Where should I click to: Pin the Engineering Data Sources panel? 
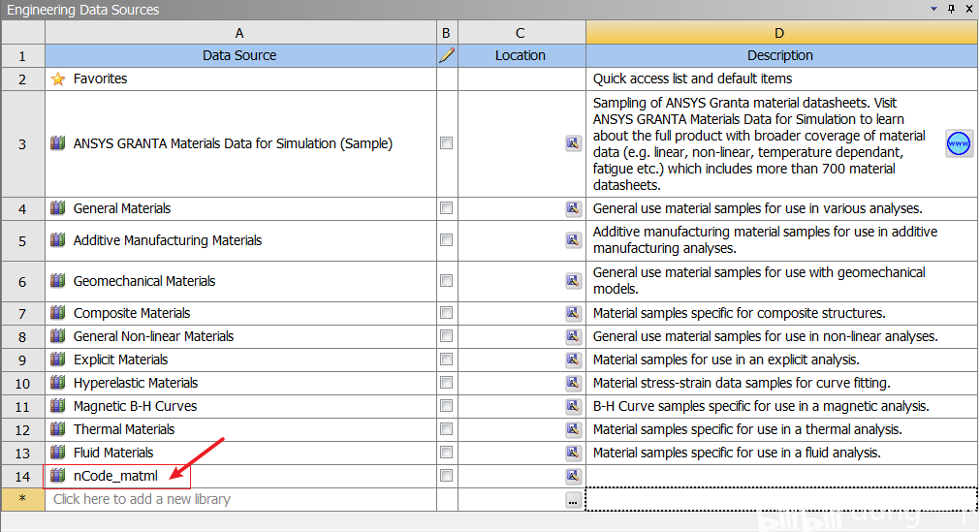pos(951,9)
